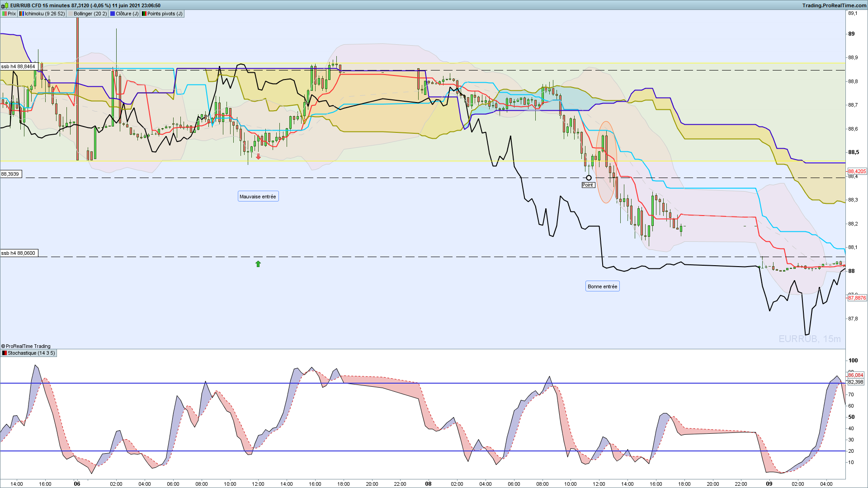Image resolution: width=868 pixels, height=488 pixels.
Task: Open the Points pivots (J) indicator label
Action: [162, 14]
